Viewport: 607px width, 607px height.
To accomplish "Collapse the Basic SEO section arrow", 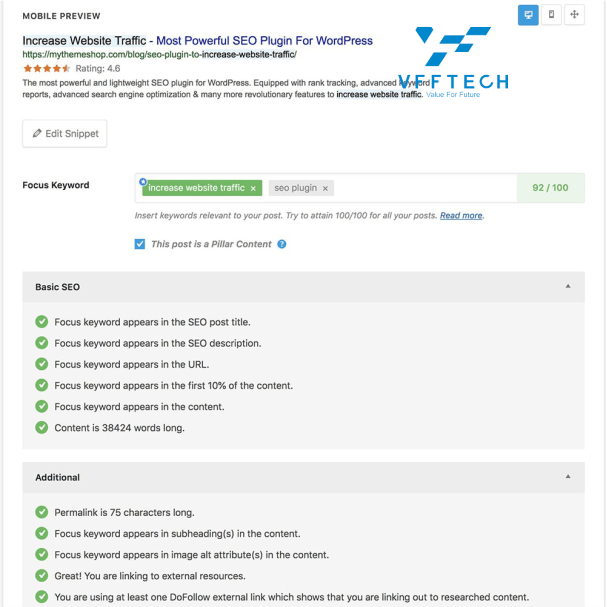I will click(568, 286).
